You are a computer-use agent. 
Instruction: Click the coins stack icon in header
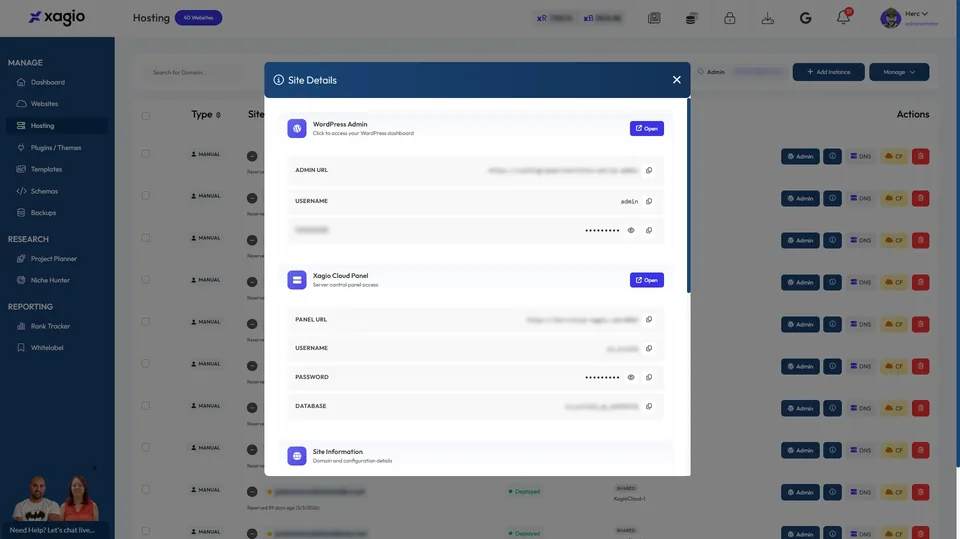pyautogui.click(x=691, y=18)
